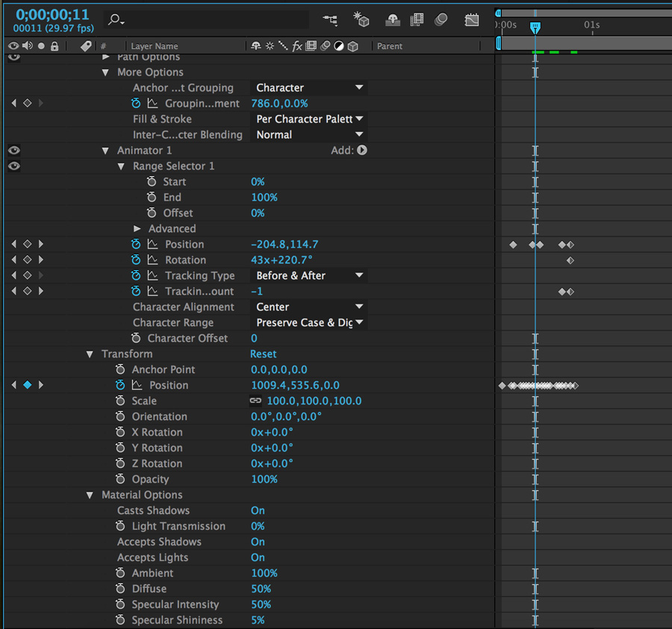Open the Tracking Type dropdown
Viewport: 672px width, 629px height.
[308, 275]
